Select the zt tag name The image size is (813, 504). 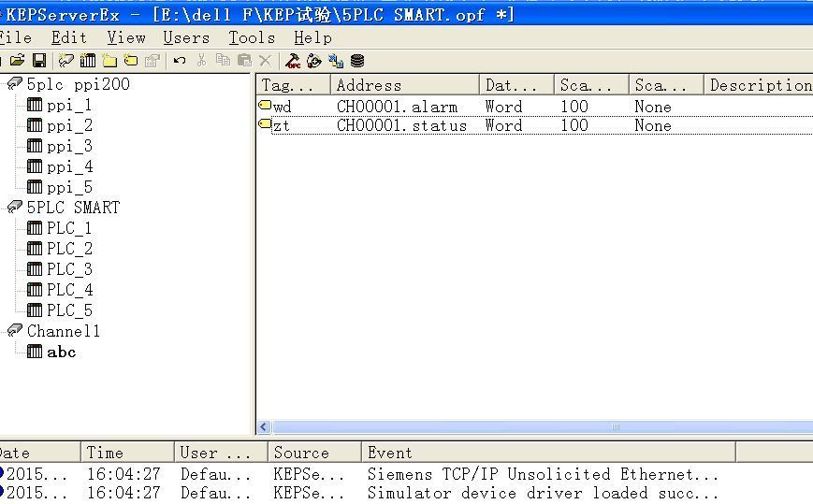pyautogui.click(x=281, y=126)
